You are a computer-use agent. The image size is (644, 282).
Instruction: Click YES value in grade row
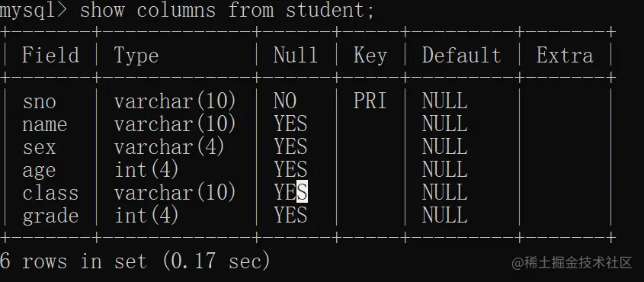(291, 216)
